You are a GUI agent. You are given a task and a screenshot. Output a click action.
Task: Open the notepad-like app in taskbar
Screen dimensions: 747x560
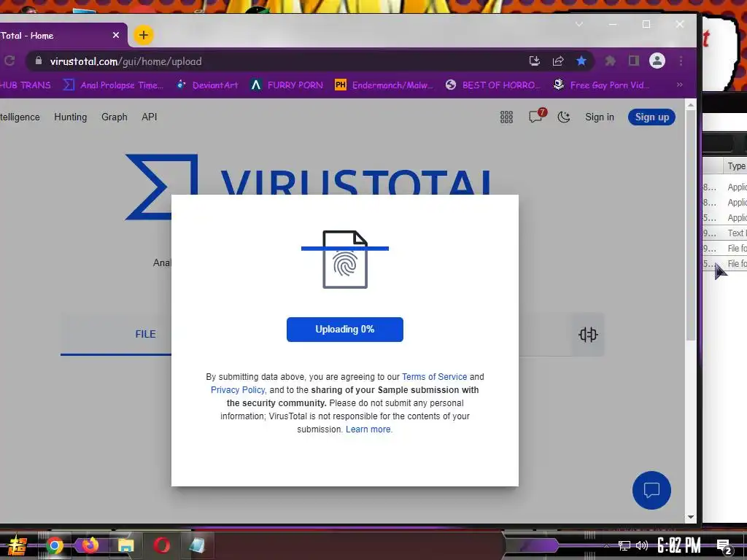pos(197,545)
